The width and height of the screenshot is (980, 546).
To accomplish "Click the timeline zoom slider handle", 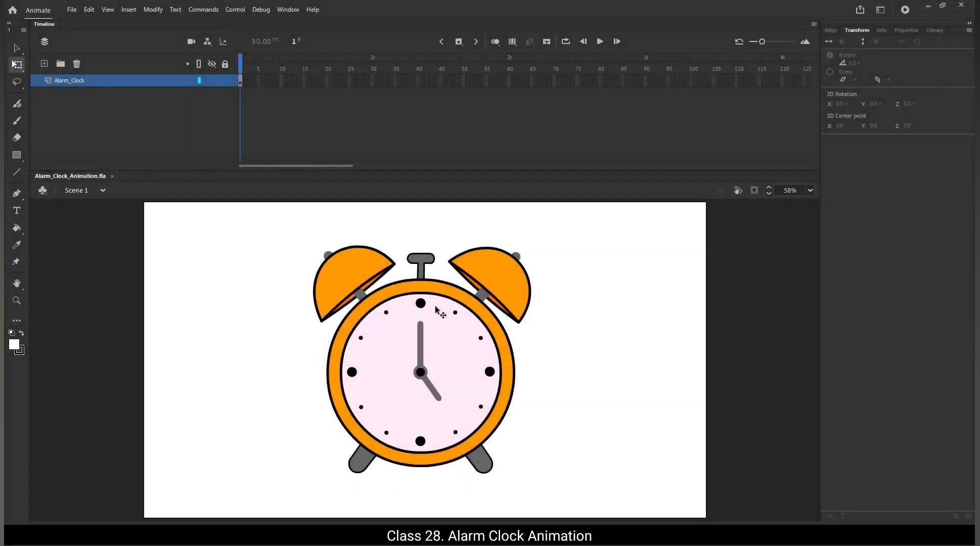I will point(762,41).
